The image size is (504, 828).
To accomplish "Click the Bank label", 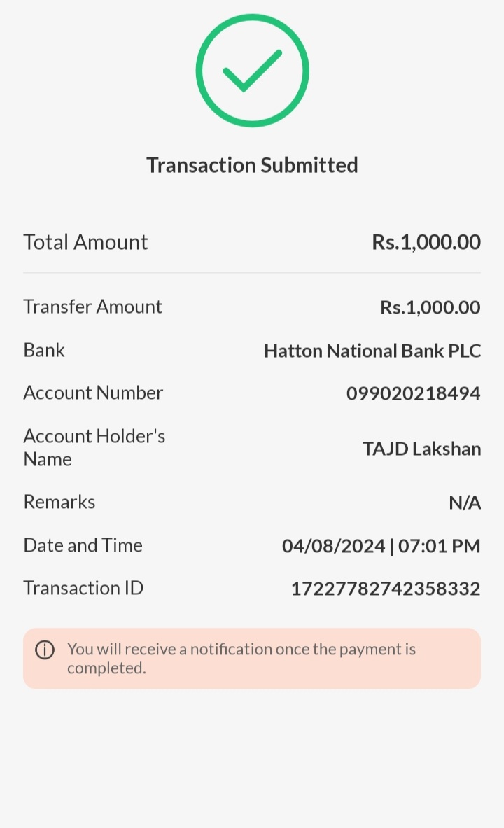I will pos(44,350).
